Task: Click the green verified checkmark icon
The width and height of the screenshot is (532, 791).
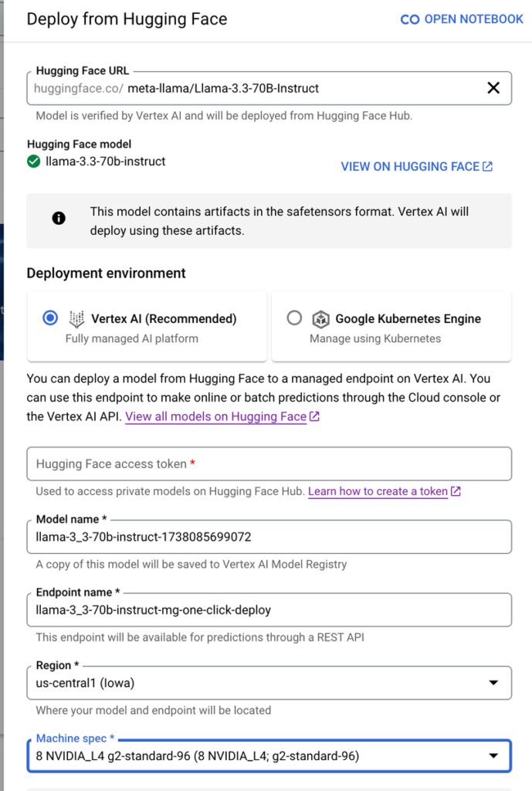Action: [34, 161]
